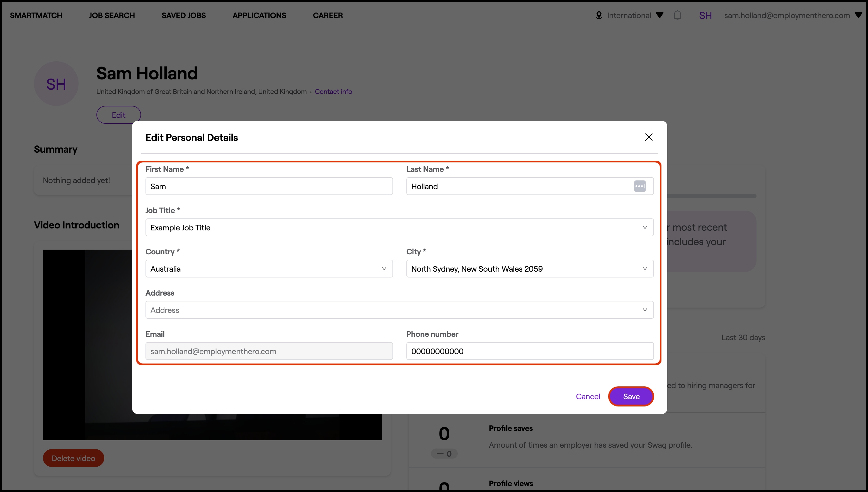The image size is (868, 492).
Task: Click the Cancel link in dialog
Action: point(588,396)
